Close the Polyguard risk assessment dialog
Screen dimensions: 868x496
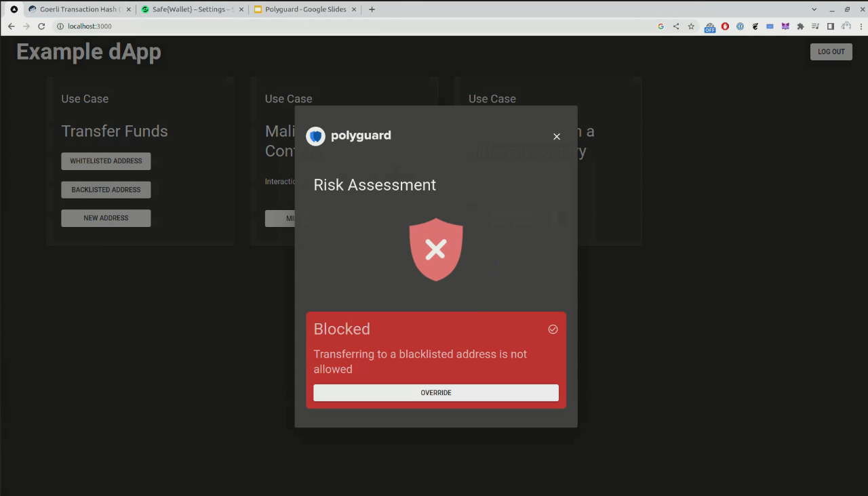pyautogui.click(x=557, y=136)
